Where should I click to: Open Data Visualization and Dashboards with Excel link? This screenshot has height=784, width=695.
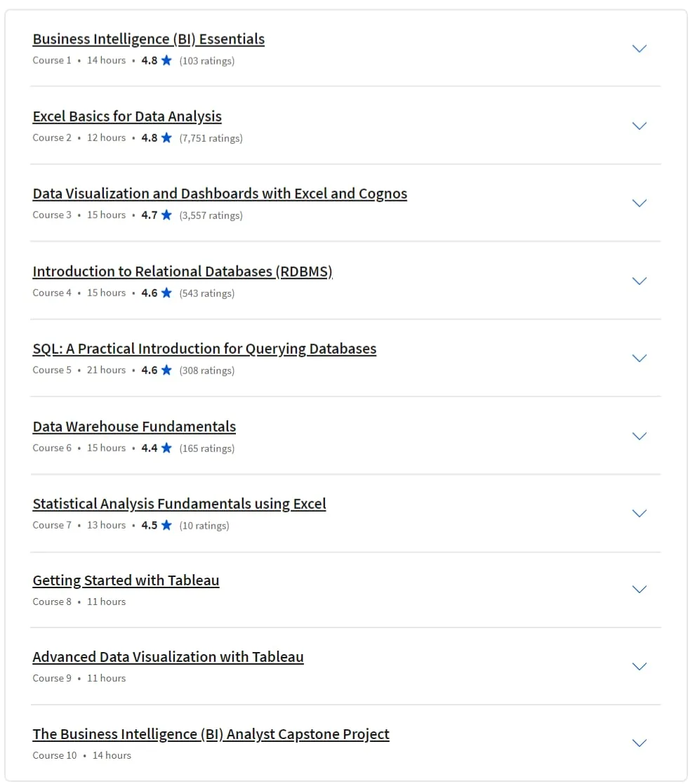click(220, 194)
